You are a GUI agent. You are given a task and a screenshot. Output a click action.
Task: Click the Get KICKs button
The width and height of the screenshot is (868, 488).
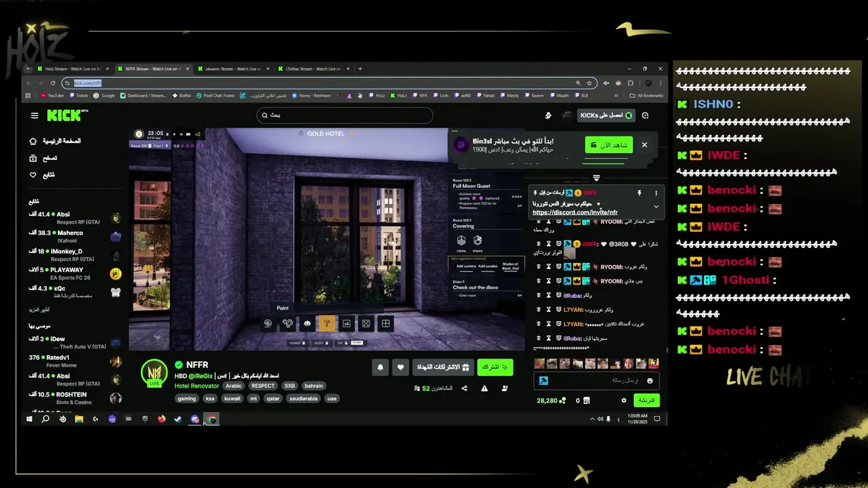coord(606,116)
